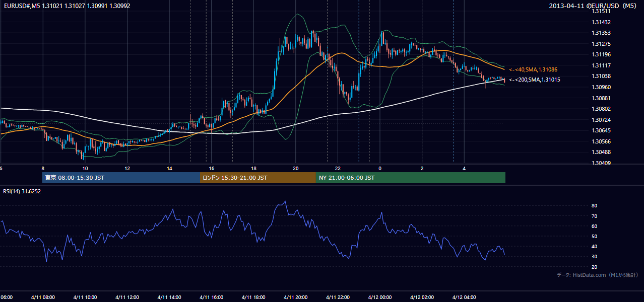Click price level 1.31275 on the axis

[601, 44]
